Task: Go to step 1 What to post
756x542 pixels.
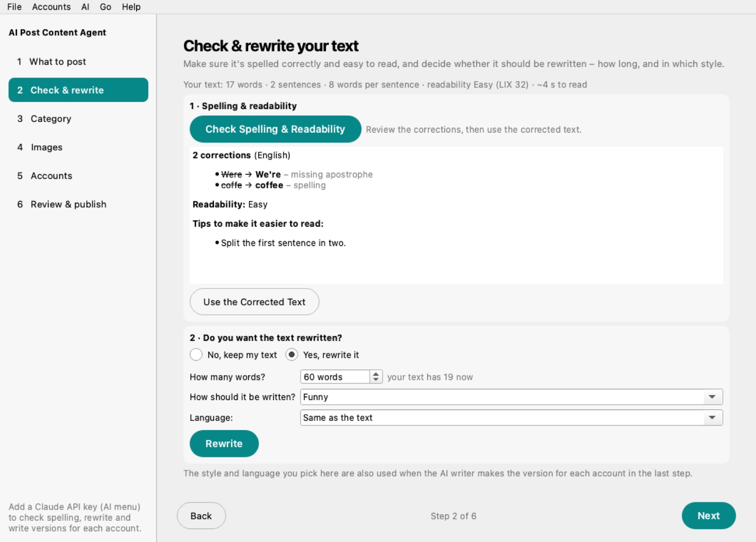Action: (x=78, y=61)
